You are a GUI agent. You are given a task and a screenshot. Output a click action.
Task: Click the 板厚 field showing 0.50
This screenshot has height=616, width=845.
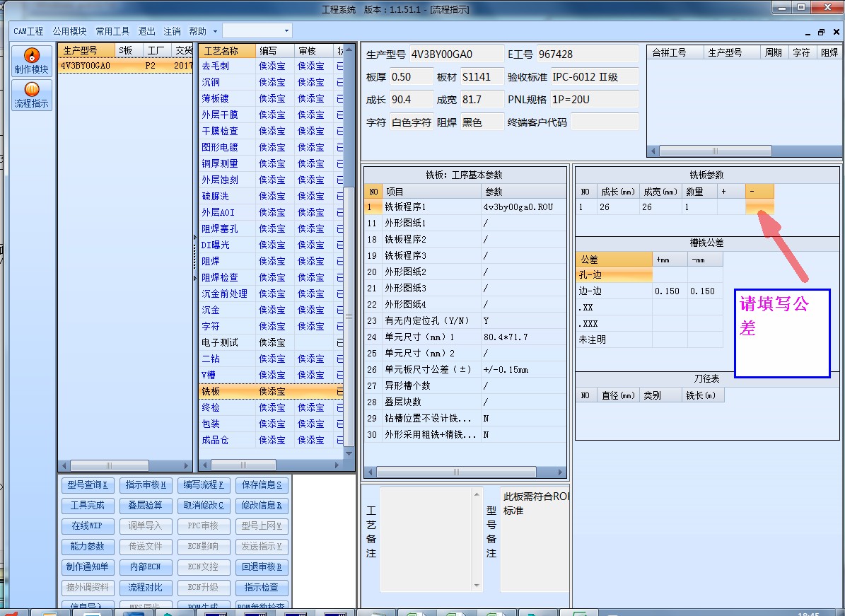[x=411, y=77]
